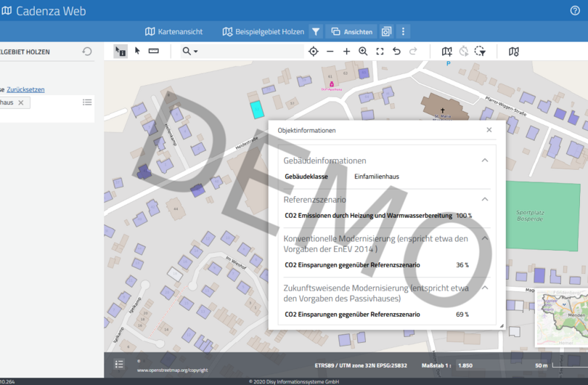Open the openstreetmap.org/copyright link

(x=173, y=370)
